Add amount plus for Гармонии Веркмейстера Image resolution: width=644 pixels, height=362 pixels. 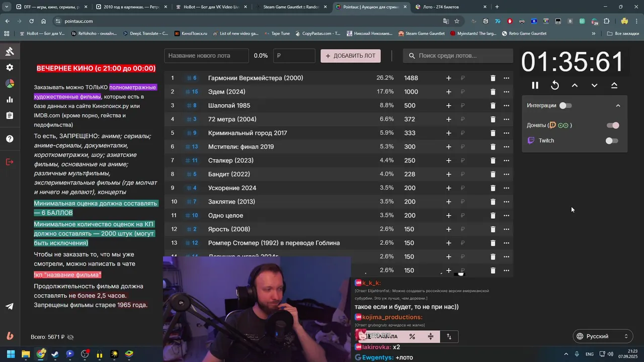[x=449, y=78]
